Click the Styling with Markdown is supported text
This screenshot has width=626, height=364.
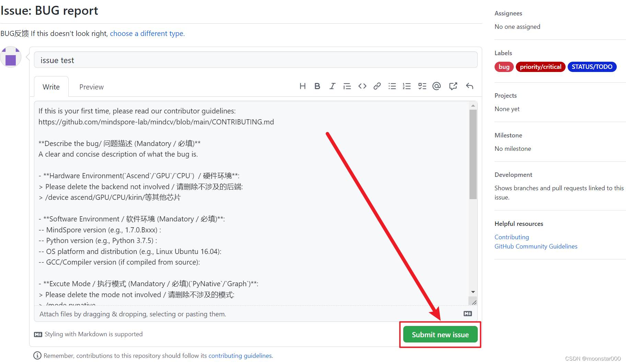click(x=93, y=334)
